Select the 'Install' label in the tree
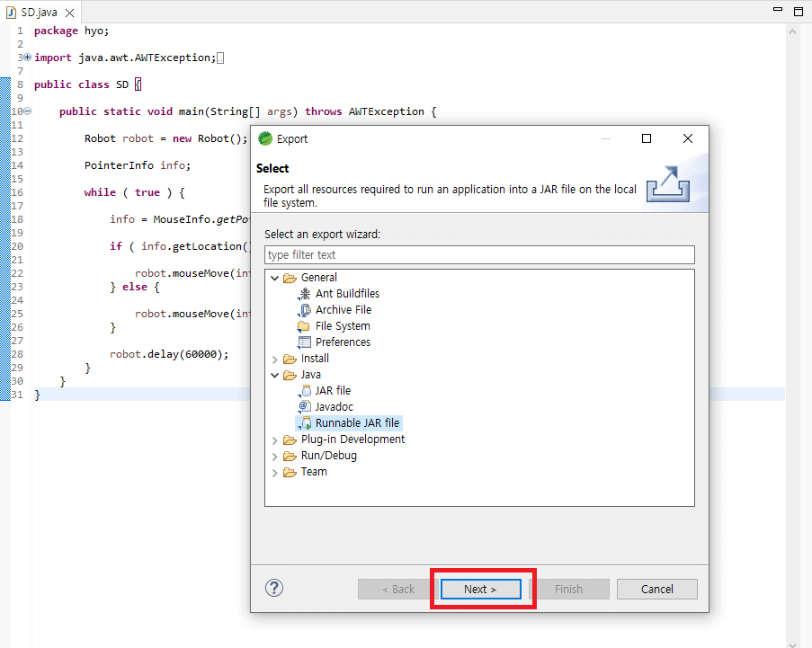The image size is (812, 648). (x=315, y=359)
